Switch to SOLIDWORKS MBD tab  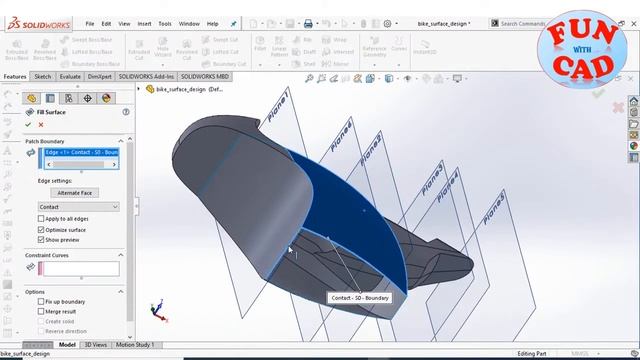204,76
